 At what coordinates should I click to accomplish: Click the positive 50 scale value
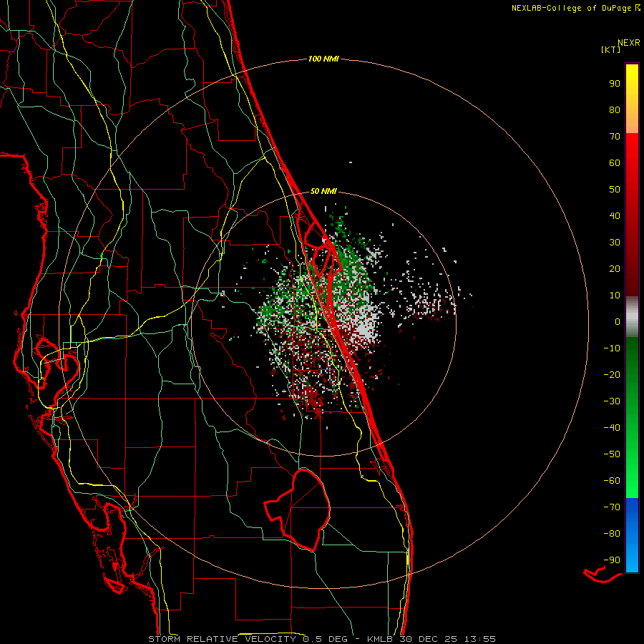[615, 190]
